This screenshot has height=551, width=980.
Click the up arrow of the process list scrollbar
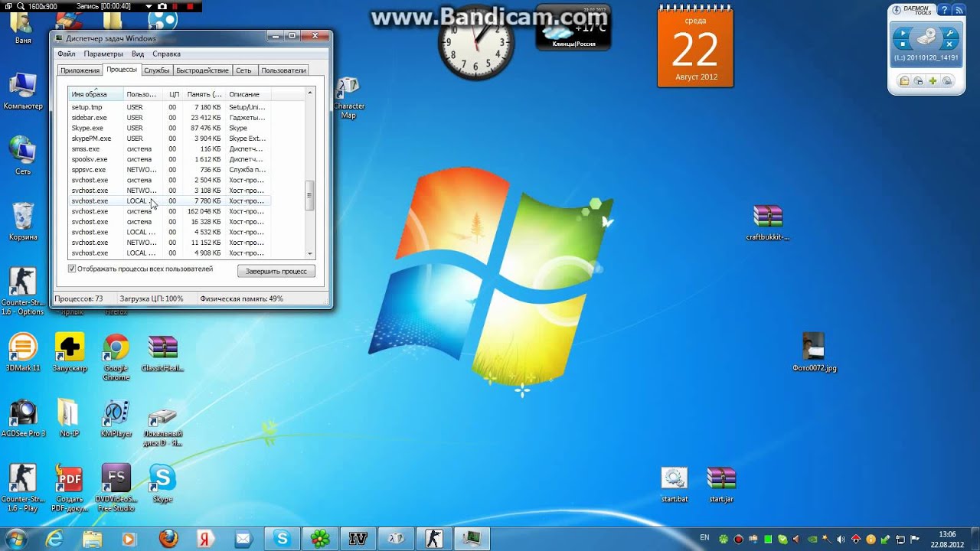(310, 93)
